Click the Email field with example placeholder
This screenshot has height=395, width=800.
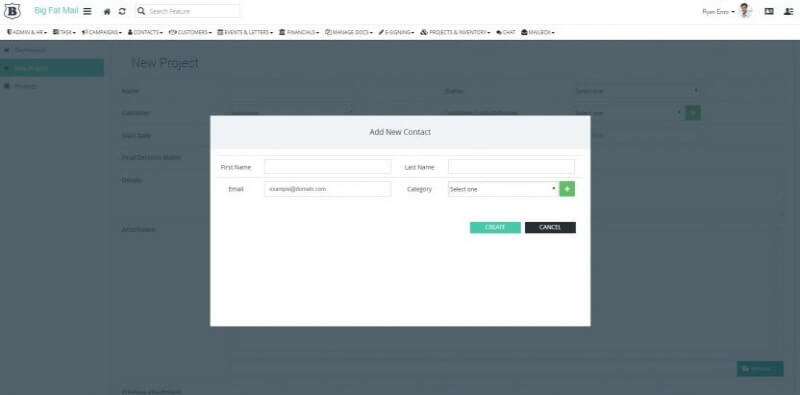pos(328,189)
